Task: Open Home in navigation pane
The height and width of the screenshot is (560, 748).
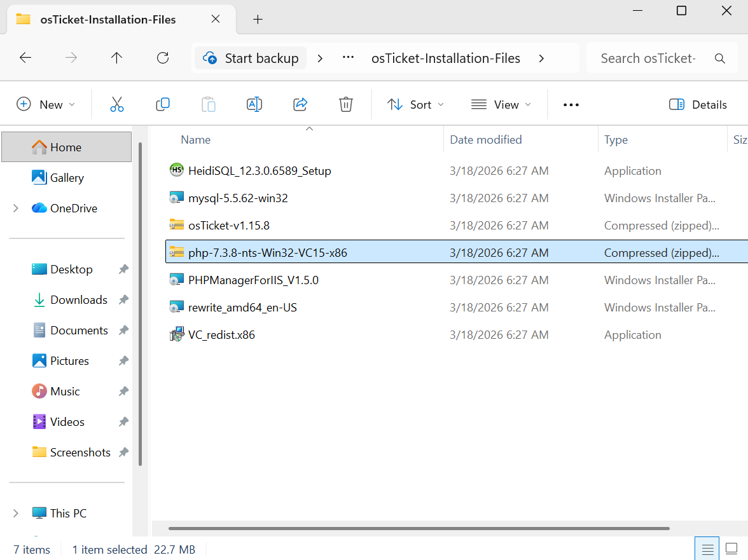Action: point(66,147)
